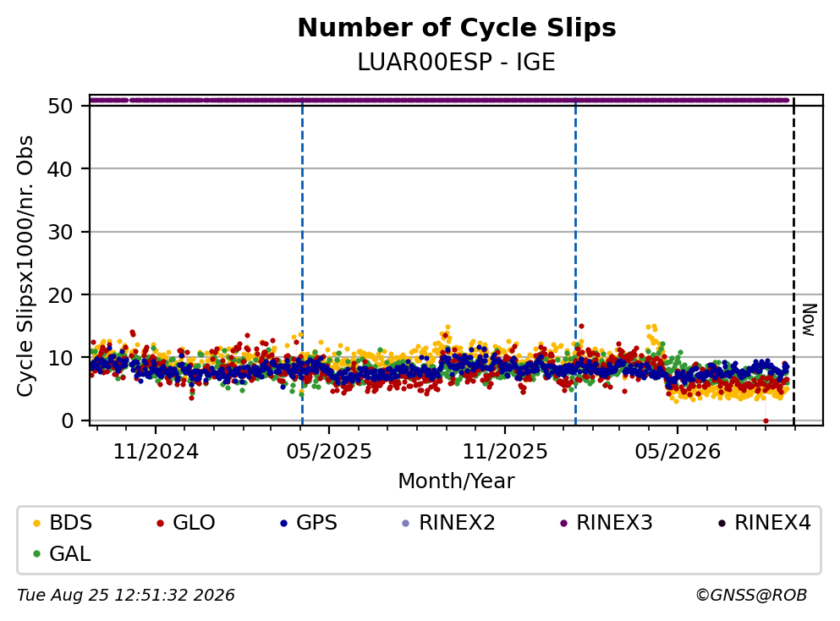Click the y-axis tick label 0
Image resolution: width=840 pixels, height=621 pixels.
[67, 421]
